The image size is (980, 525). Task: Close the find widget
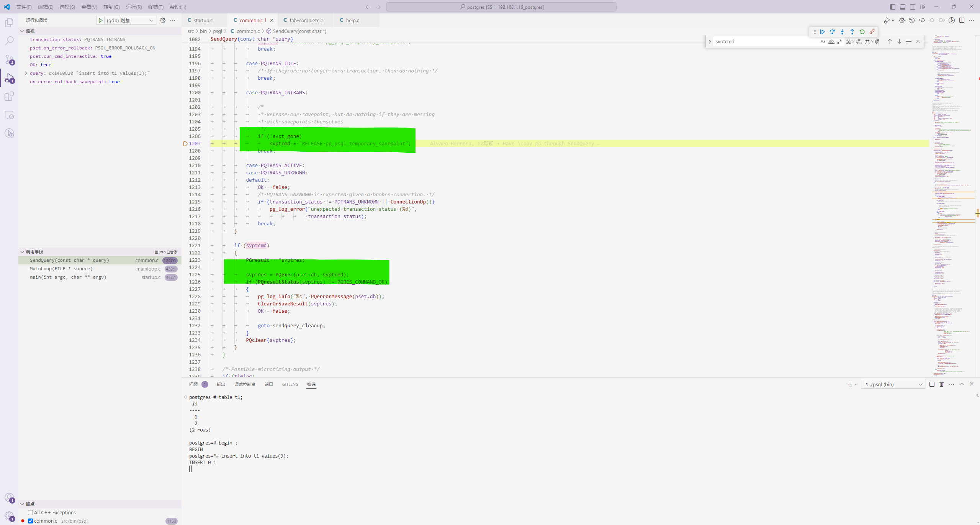point(918,41)
